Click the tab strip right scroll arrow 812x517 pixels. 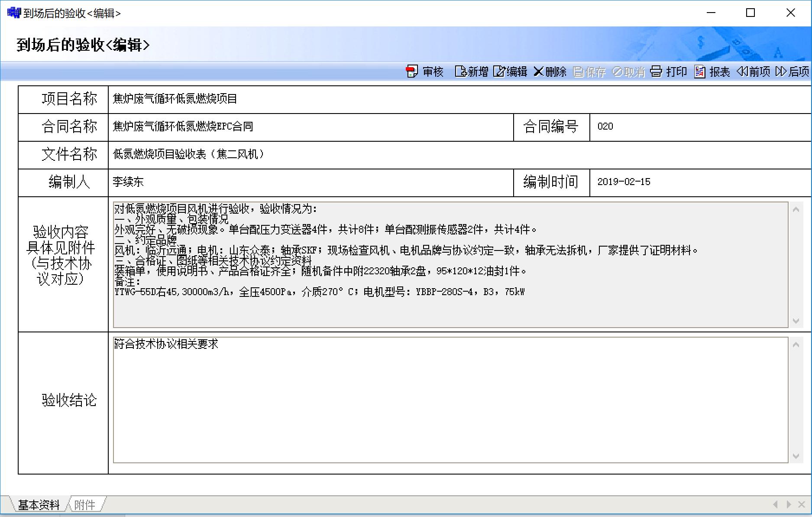point(789,504)
